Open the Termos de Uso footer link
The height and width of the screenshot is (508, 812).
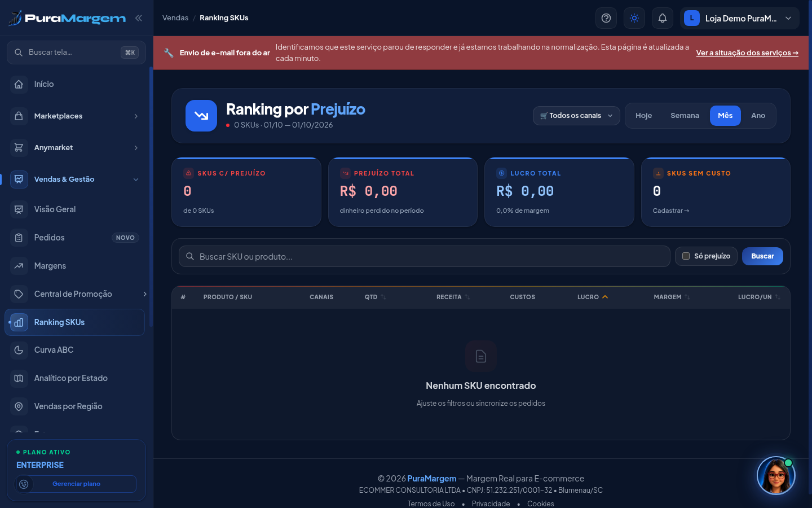click(x=431, y=503)
